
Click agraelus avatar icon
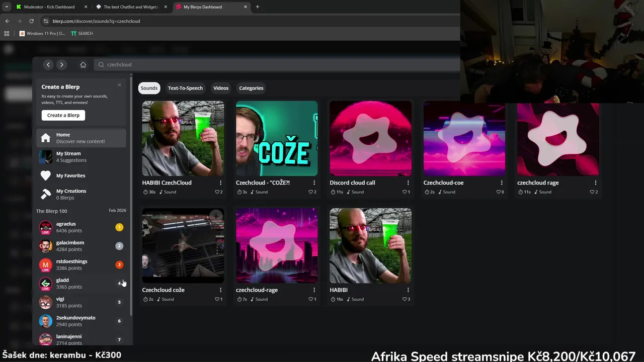46,227
